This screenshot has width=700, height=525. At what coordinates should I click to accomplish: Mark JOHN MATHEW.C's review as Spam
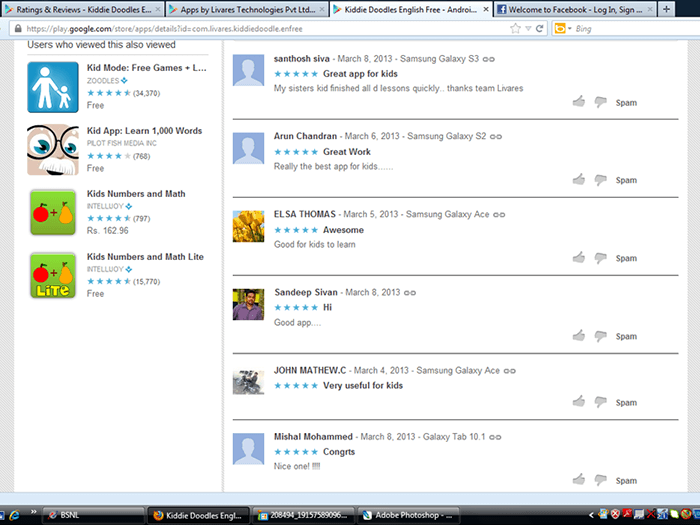tap(626, 403)
